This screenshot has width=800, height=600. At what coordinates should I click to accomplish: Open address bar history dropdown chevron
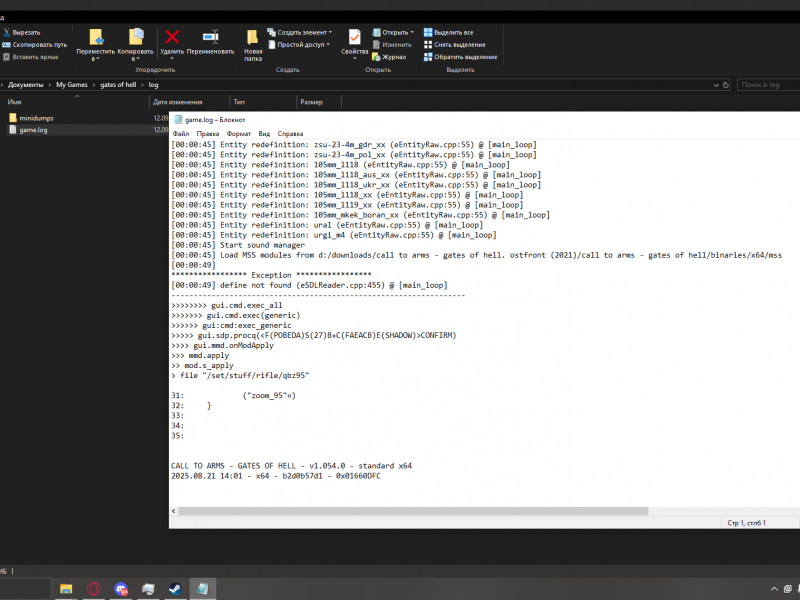pyautogui.click(x=716, y=85)
